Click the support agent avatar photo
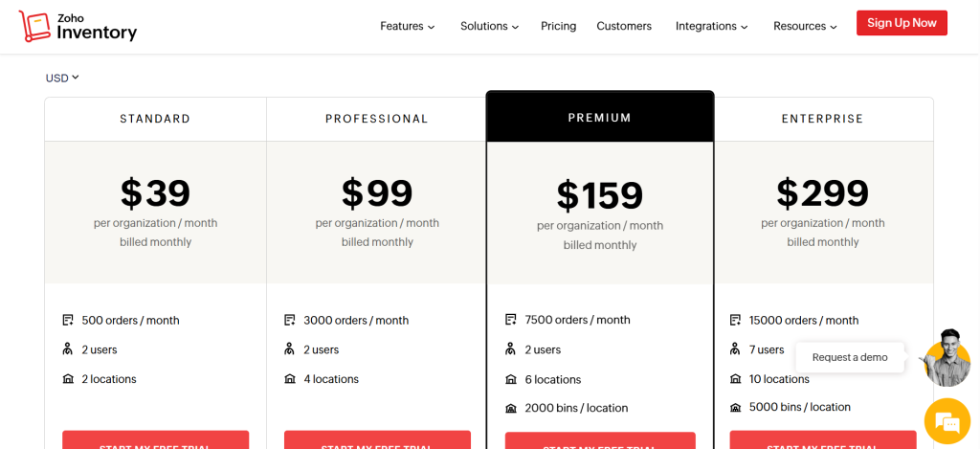 (946, 356)
